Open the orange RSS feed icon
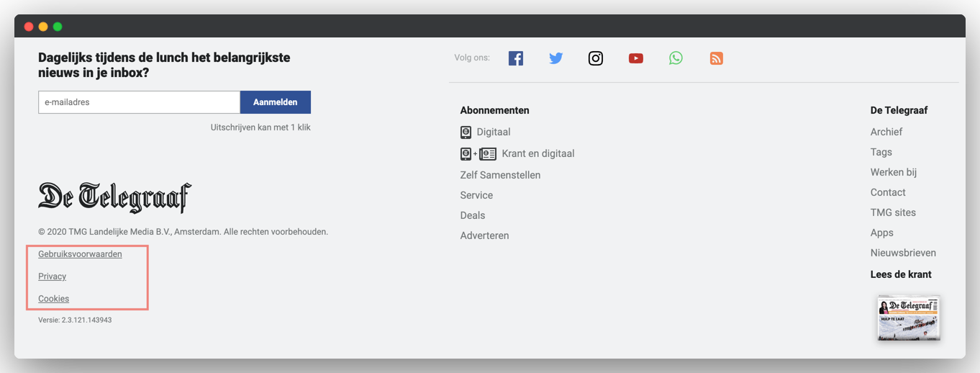The image size is (980, 373). coord(716,58)
